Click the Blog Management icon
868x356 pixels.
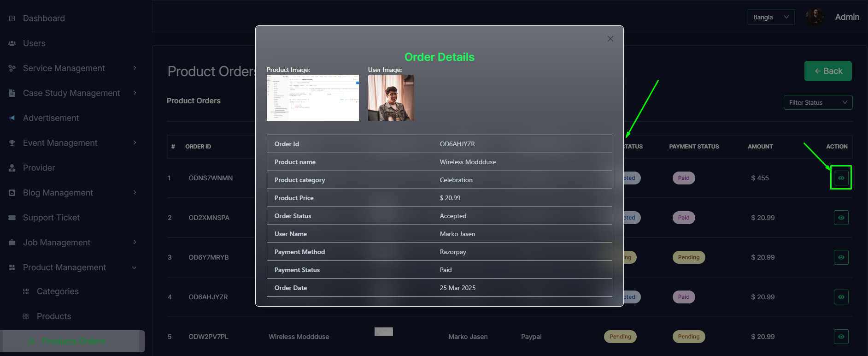(x=12, y=193)
